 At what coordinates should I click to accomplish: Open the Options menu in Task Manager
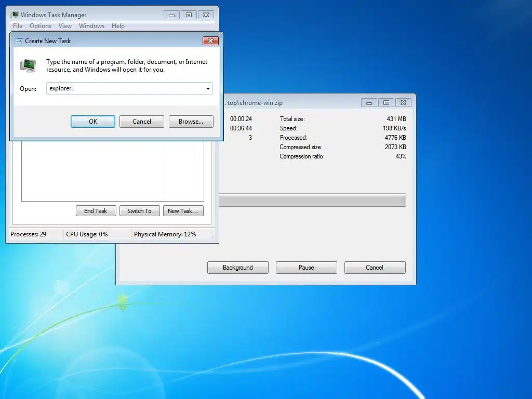tap(41, 26)
